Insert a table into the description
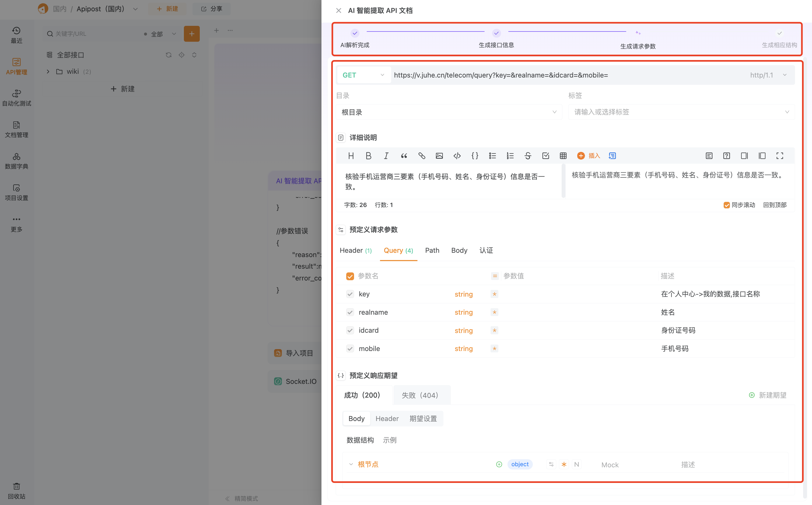 pyautogui.click(x=563, y=156)
